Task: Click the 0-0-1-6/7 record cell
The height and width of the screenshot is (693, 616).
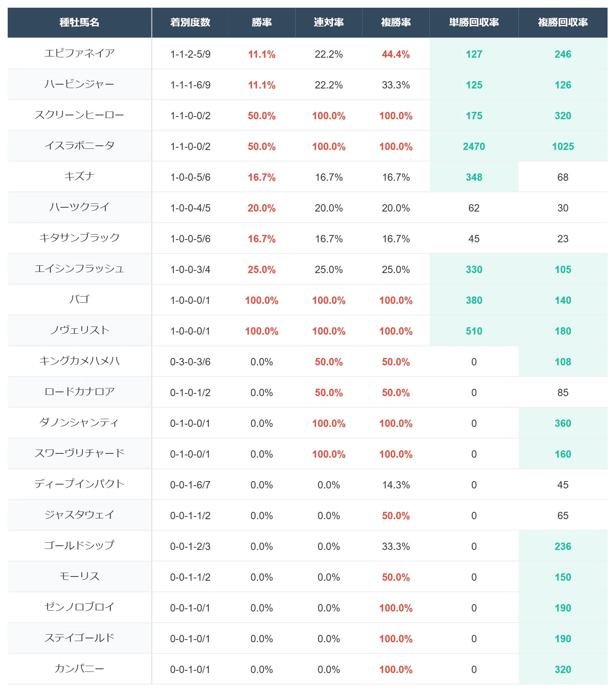Action: tap(190, 485)
